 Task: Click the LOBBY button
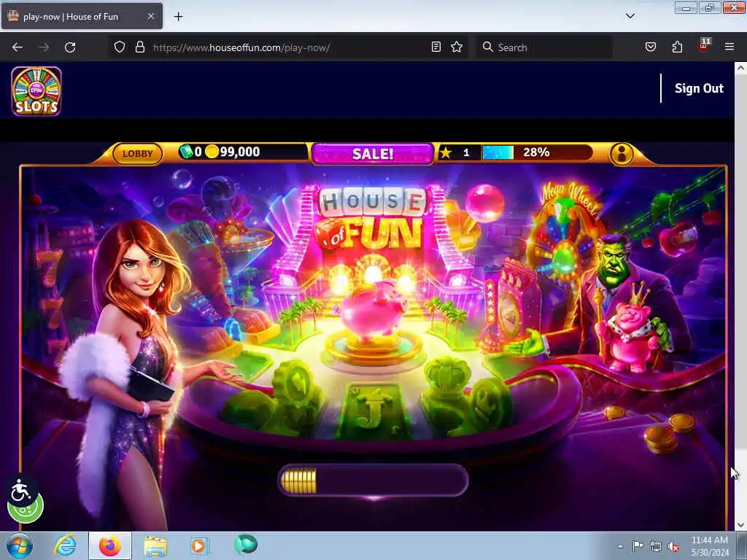click(x=138, y=154)
